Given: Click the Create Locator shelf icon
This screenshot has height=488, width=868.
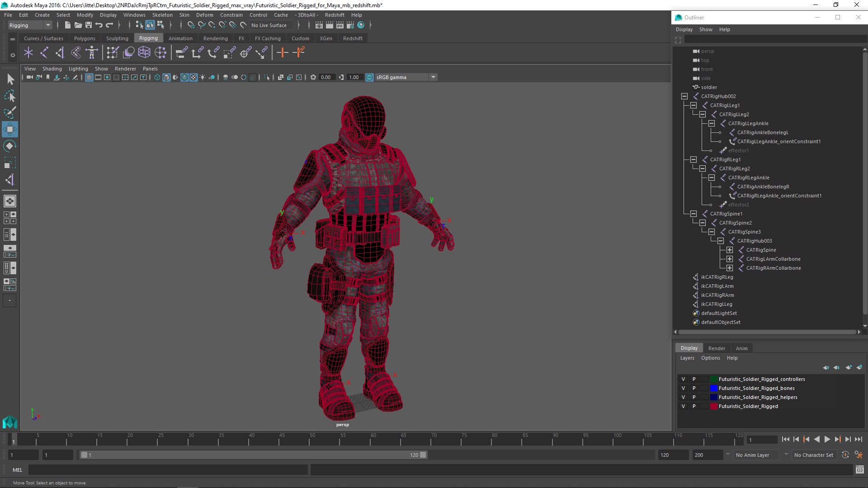Looking at the screenshot, I should 28,53.
